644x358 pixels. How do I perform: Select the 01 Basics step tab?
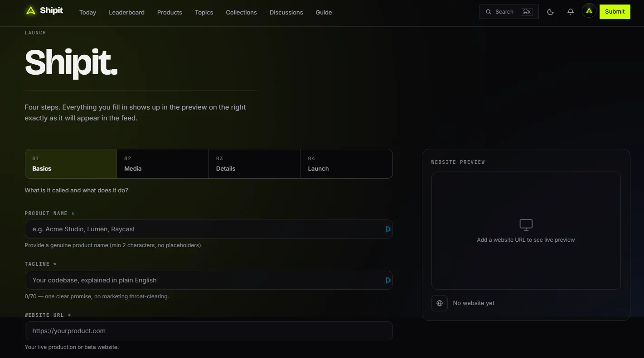[71, 164]
